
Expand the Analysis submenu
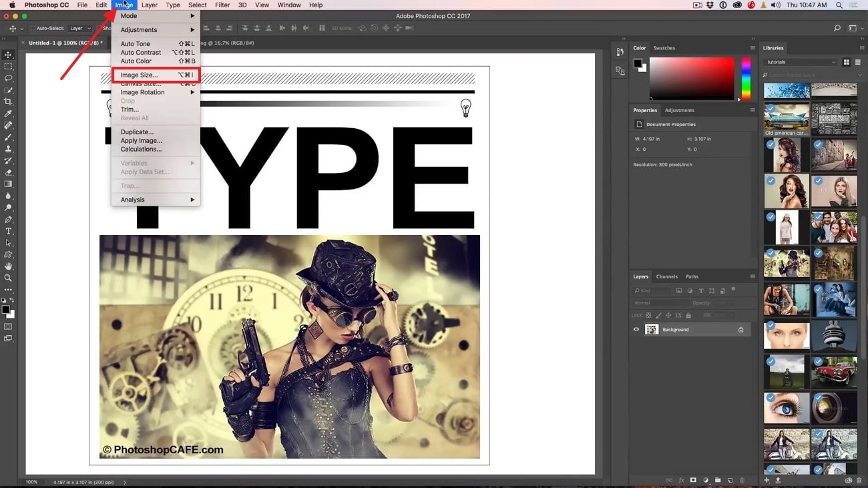click(156, 200)
